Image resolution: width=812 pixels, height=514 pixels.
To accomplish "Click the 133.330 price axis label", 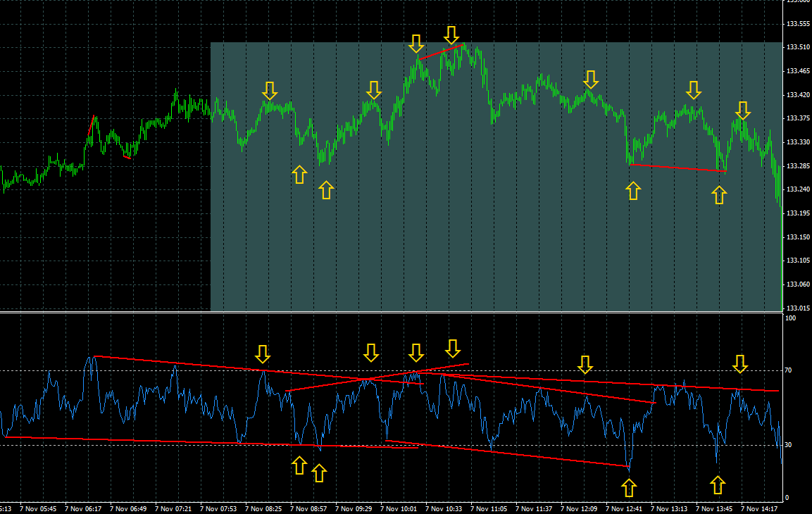I will click(x=798, y=142).
